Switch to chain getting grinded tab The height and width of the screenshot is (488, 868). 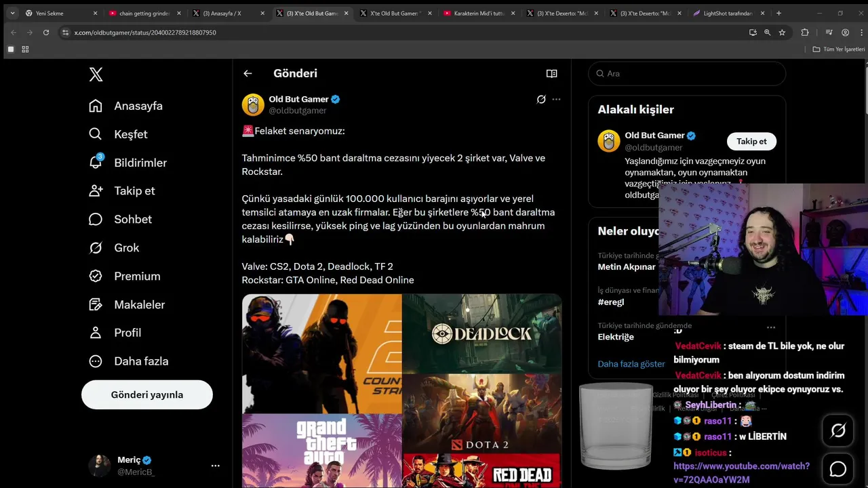[144, 13]
